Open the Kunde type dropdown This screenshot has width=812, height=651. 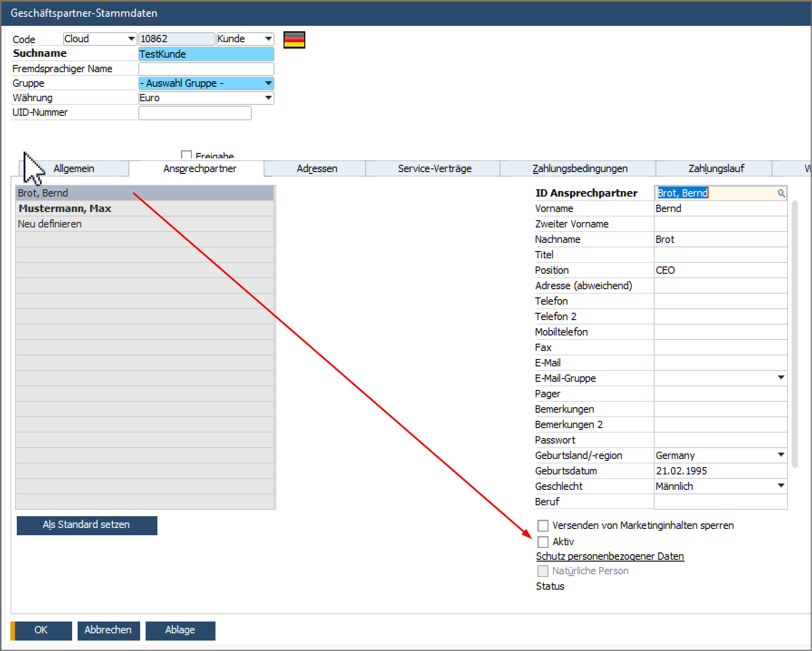268,39
